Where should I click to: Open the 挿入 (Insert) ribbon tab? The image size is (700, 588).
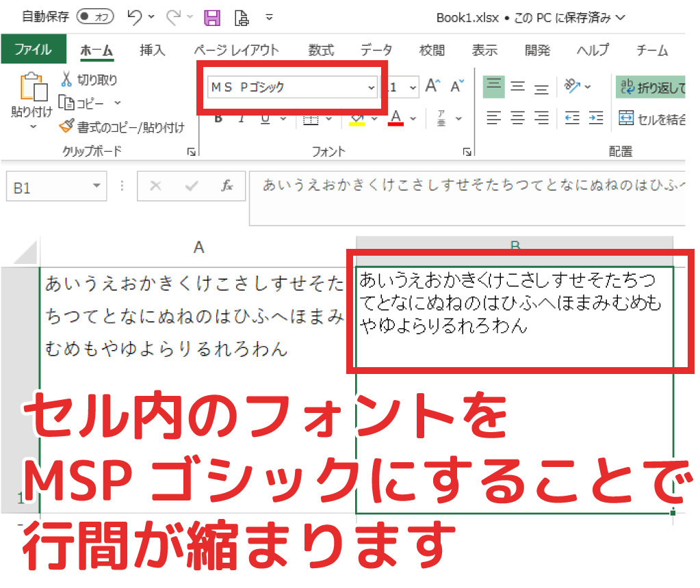pos(152,50)
